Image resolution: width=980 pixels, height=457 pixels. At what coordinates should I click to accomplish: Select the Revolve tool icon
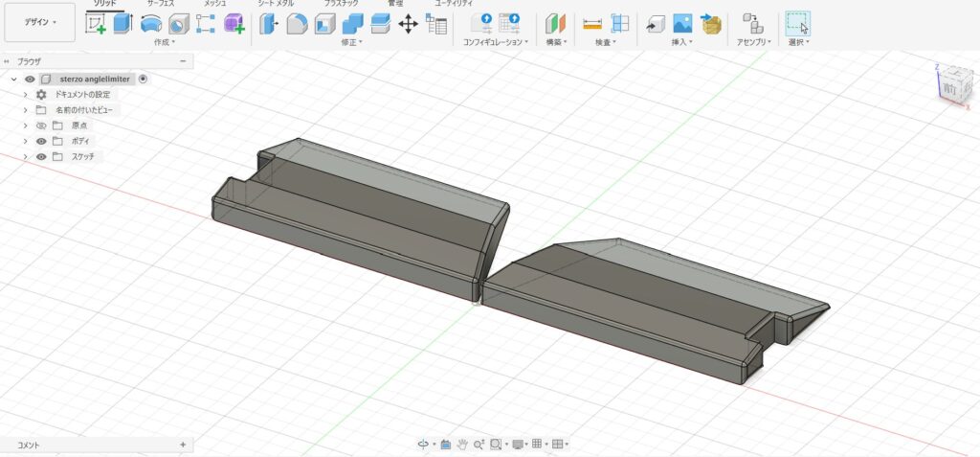[151, 24]
